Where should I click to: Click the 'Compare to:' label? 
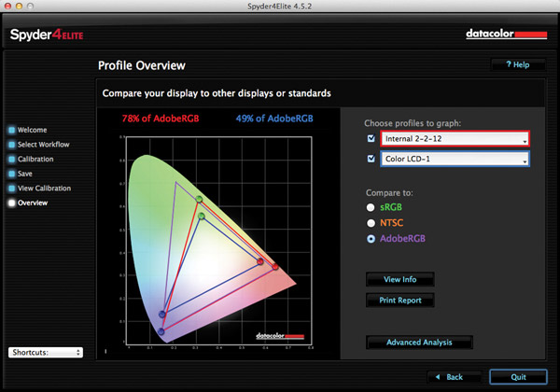point(389,193)
